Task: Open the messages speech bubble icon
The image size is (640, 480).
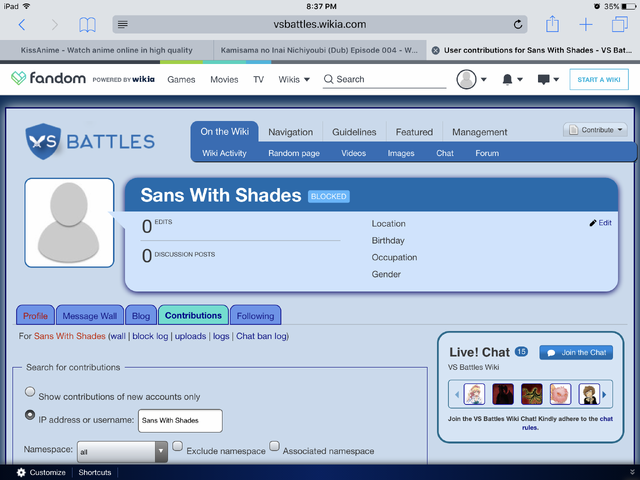Action: click(543, 79)
